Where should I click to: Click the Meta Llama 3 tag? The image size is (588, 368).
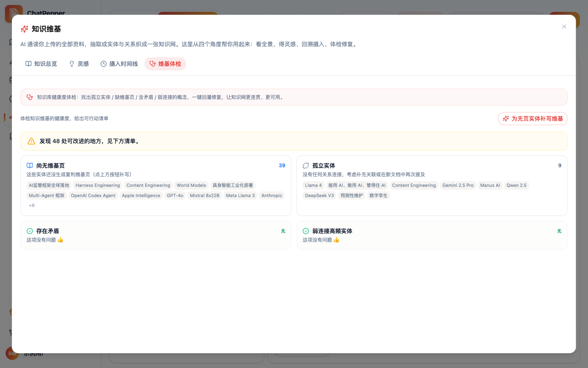(240, 195)
